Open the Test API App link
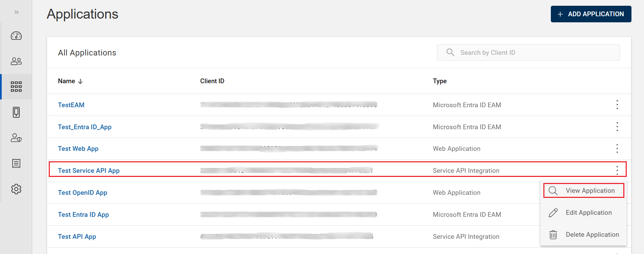The width and height of the screenshot is (644, 254). pyautogui.click(x=77, y=237)
